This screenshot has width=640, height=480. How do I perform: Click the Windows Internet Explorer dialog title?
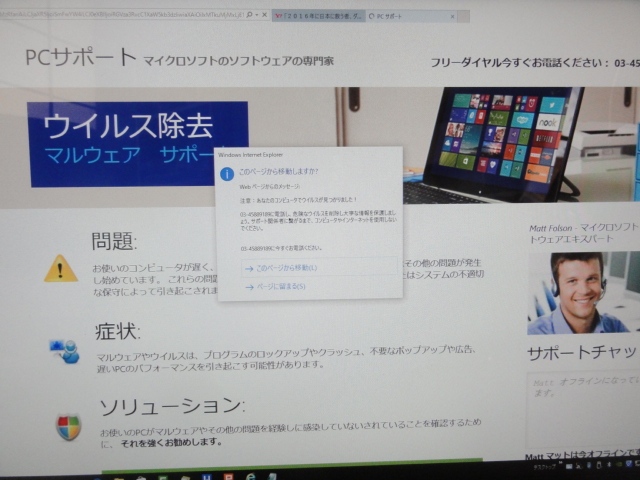[250, 155]
